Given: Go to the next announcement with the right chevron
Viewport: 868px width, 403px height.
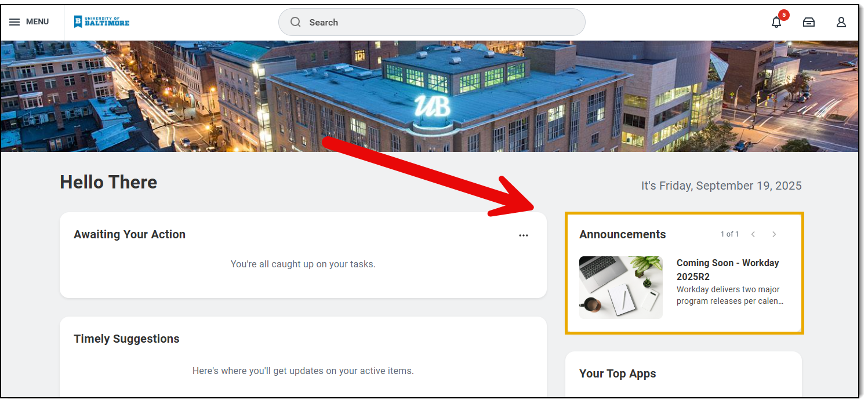Looking at the screenshot, I should (x=774, y=234).
